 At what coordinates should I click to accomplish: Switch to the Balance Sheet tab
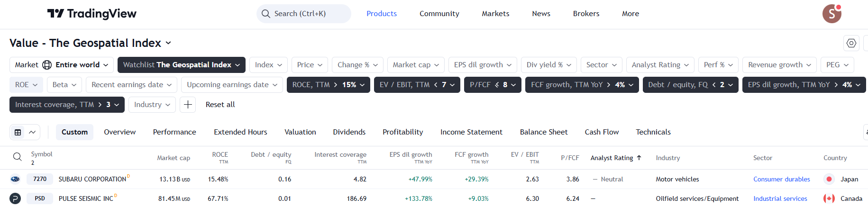(544, 132)
